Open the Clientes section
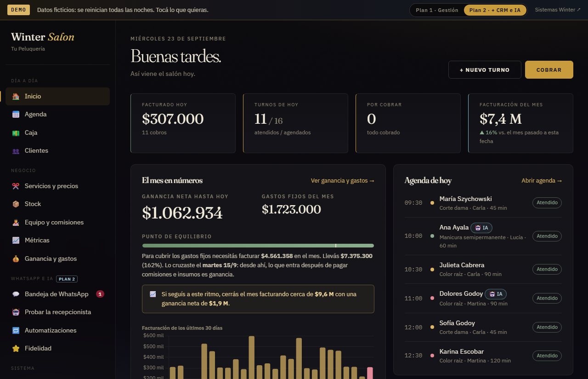This screenshot has height=379, width=588. [x=58, y=151]
